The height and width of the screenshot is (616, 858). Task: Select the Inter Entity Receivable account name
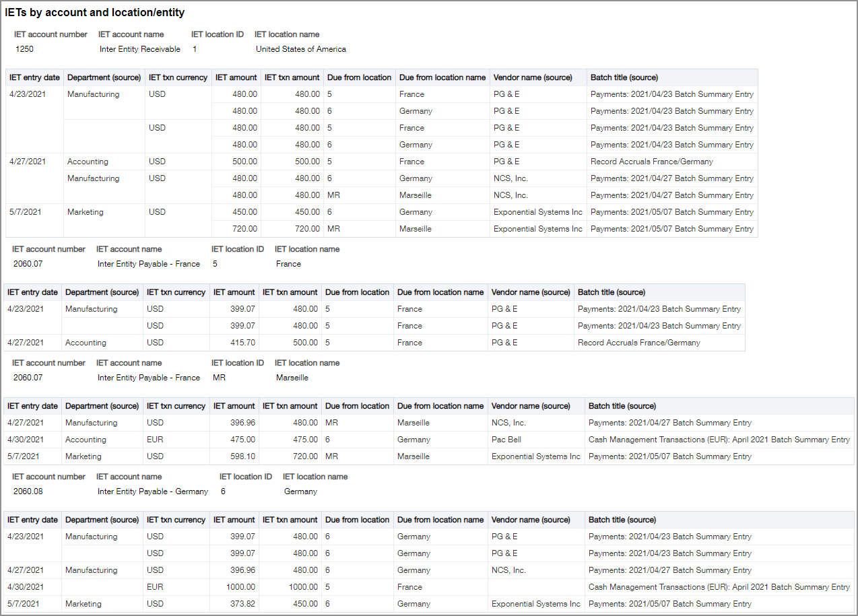pos(139,48)
